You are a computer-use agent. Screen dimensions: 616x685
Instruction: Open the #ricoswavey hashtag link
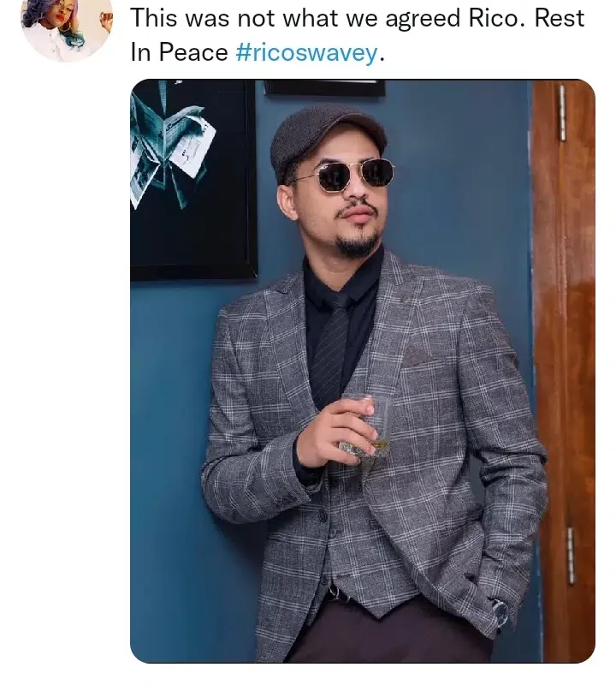point(307,53)
